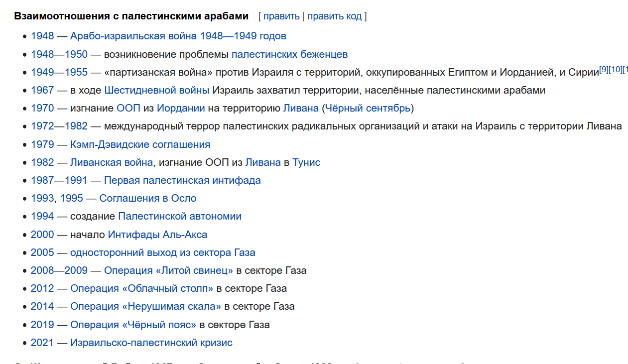The image size is (628, 364).
Task: Open «Палестинской автономии» link
Action: (x=180, y=216)
